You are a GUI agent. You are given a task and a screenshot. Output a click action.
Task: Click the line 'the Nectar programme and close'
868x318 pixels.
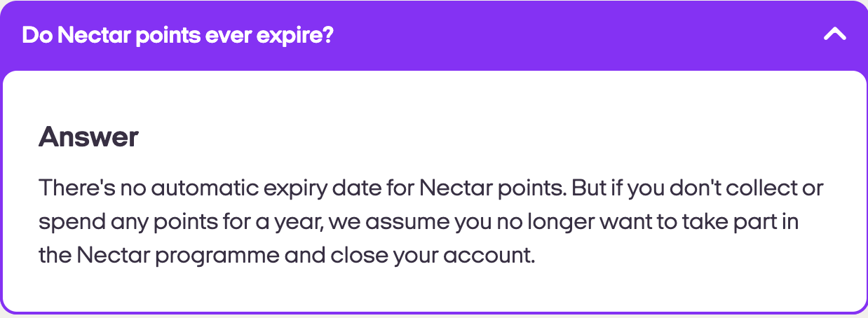point(286,254)
